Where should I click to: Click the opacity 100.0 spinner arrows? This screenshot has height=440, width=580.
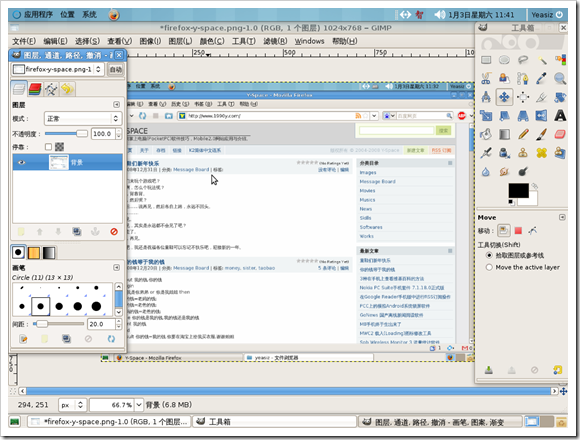click(118, 133)
